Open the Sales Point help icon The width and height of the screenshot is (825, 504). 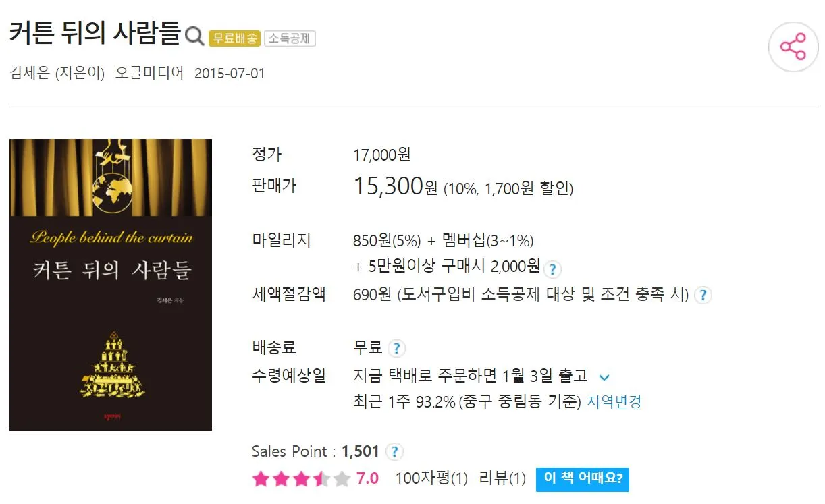coord(394,452)
